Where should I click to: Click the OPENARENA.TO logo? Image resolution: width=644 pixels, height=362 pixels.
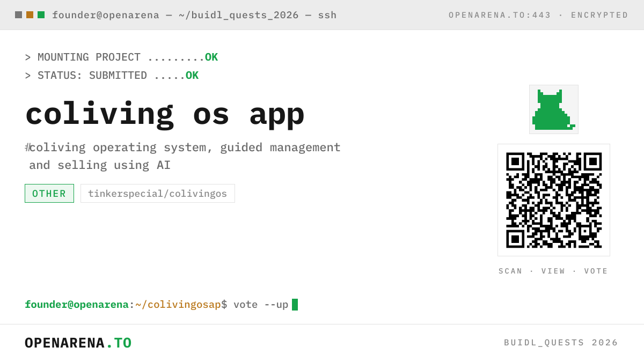click(x=78, y=343)
